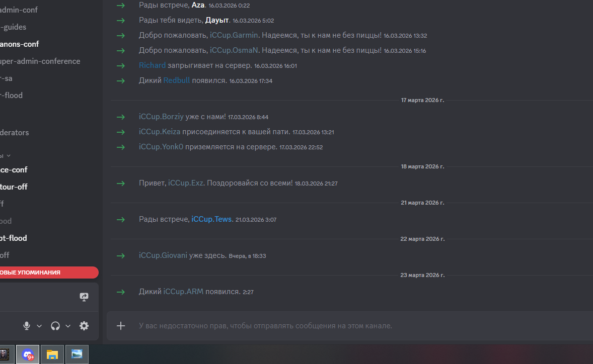
Task: Open the screen share icon
Action: coord(84,297)
